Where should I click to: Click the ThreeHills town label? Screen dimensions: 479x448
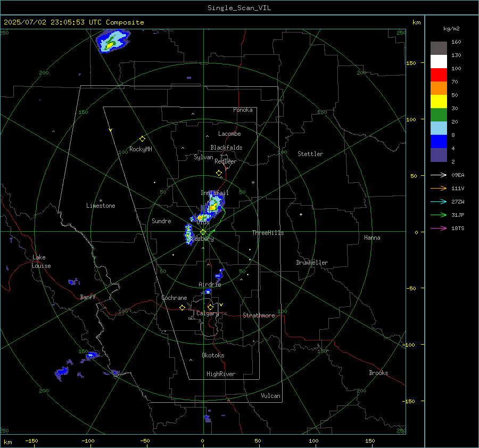(x=268, y=233)
